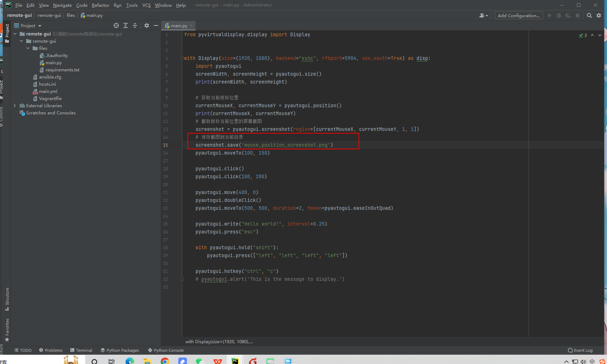Screen dimensions: 607x364
Task: Open Python Console tool window
Action: pos(166,350)
